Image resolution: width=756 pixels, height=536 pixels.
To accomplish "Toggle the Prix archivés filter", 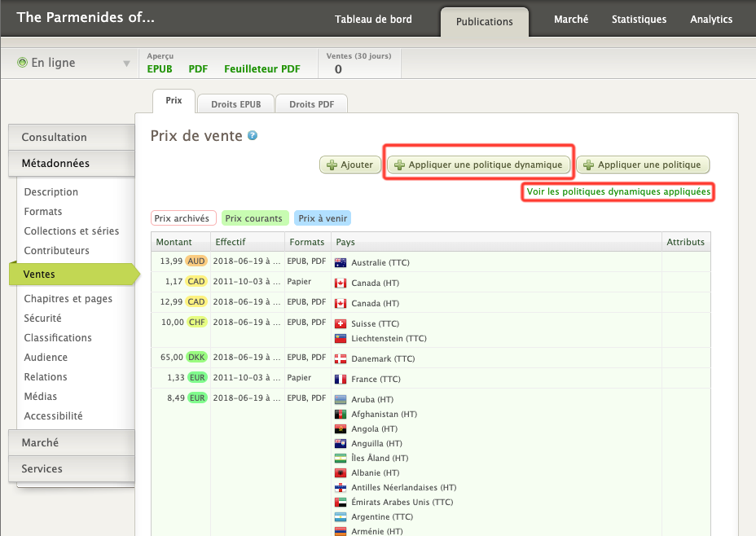I will pos(183,218).
